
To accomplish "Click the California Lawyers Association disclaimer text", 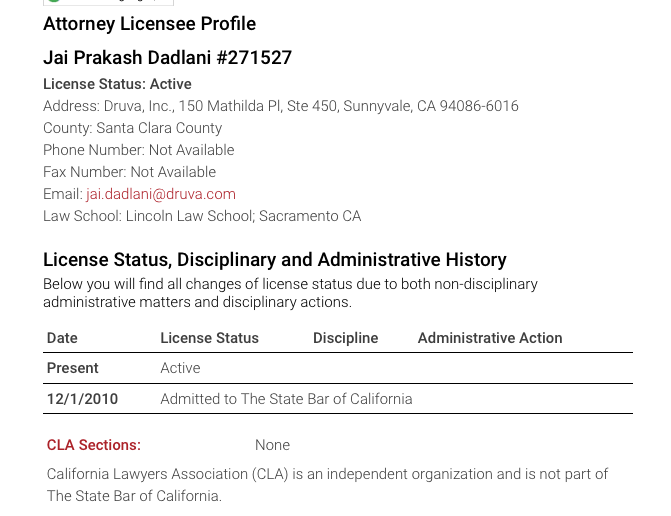I will (327, 485).
